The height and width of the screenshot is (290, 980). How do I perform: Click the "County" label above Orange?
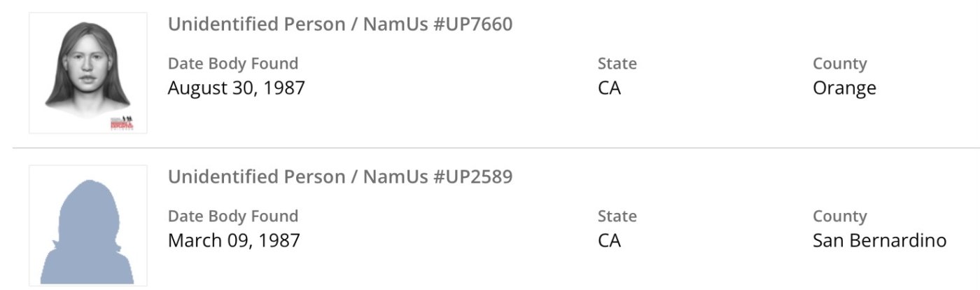839,64
